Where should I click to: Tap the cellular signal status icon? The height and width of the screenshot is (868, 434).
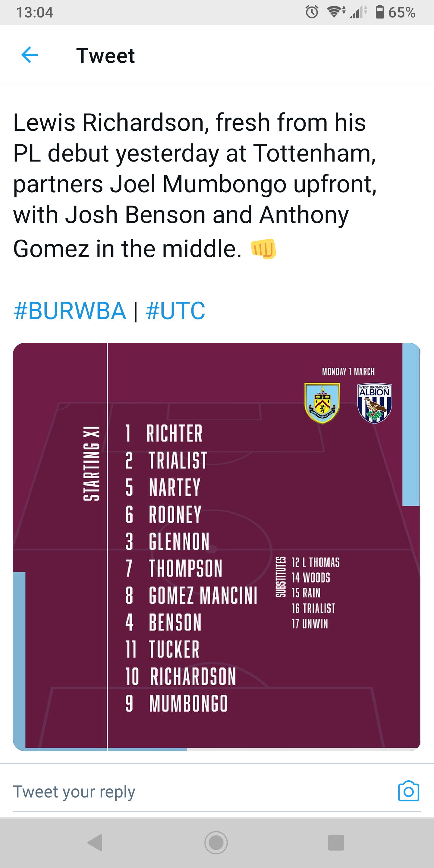point(358,12)
